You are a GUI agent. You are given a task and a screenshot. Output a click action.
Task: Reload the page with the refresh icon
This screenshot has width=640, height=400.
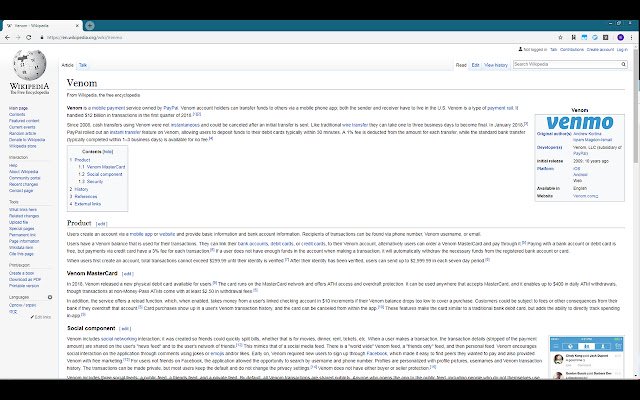pyautogui.click(x=29, y=37)
